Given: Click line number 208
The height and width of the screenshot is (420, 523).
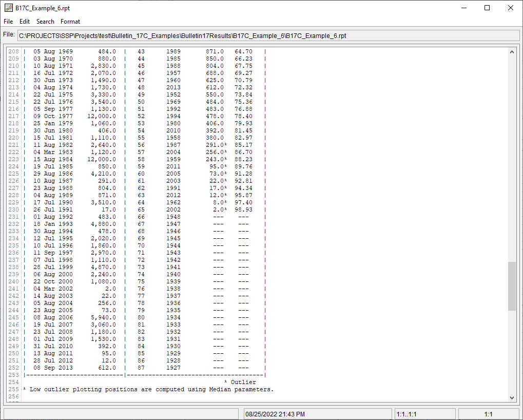Looking at the screenshot, I should pyautogui.click(x=13, y=51).
